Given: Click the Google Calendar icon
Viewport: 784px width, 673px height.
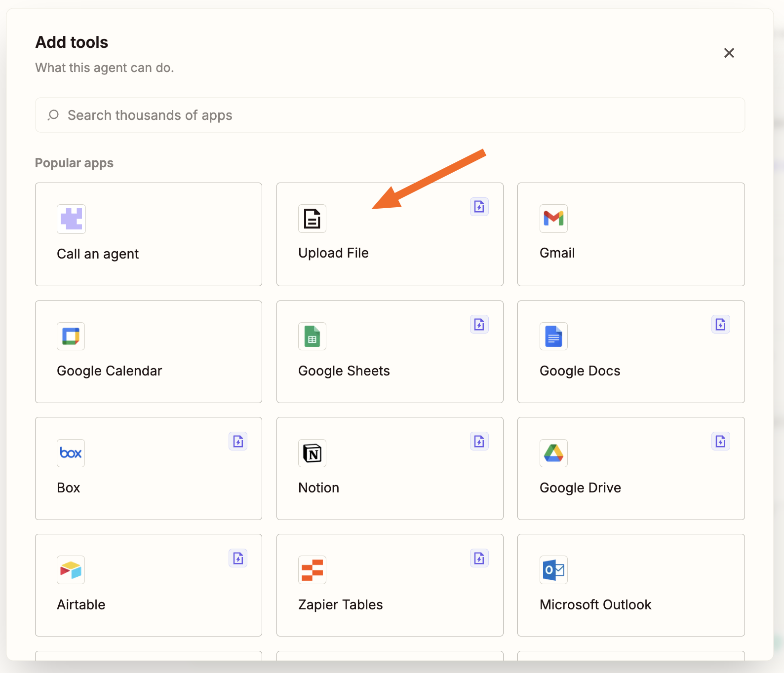Looking at the screenshot, I should 71,336.
